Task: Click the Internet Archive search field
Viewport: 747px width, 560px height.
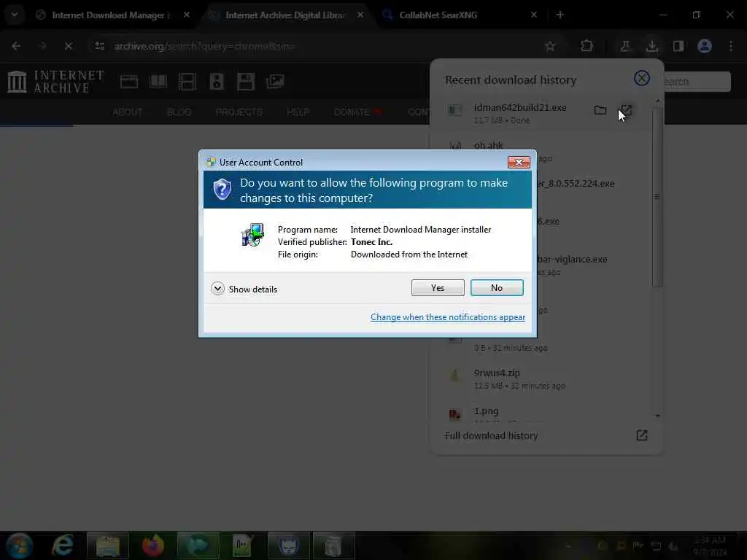Action: (697, 82)
